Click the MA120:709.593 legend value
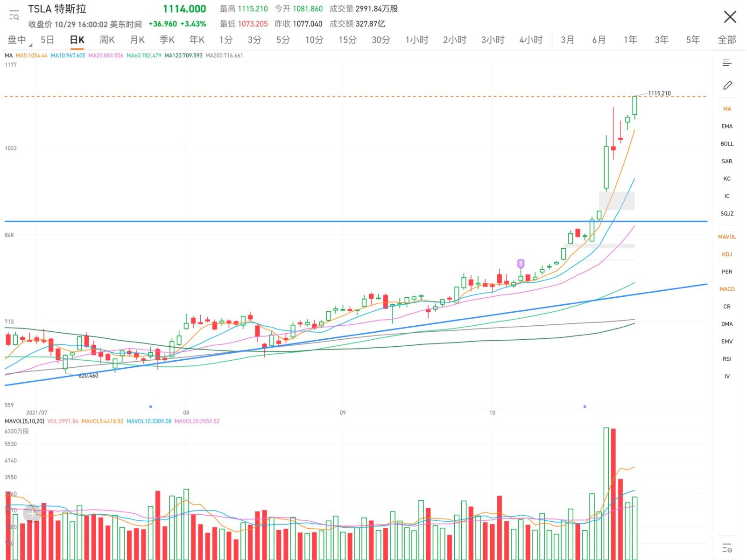Screen dimensions: 747x560 point(183,56)
